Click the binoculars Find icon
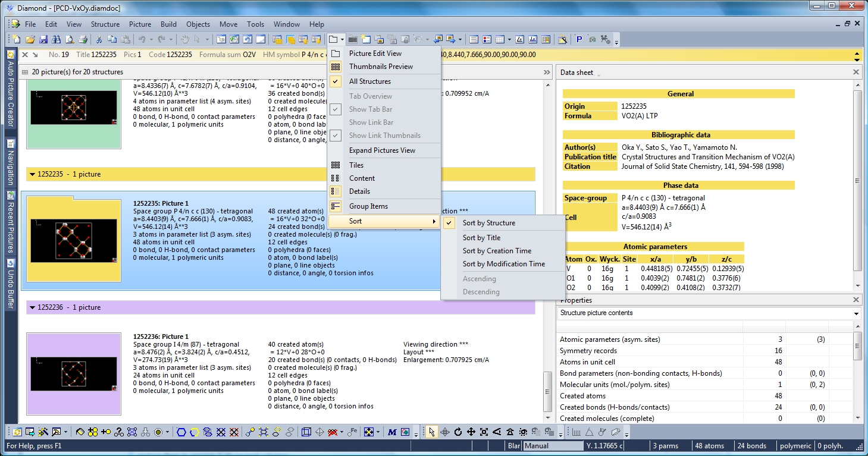Screen dimensions: 868x456 [x=56, y=40]
